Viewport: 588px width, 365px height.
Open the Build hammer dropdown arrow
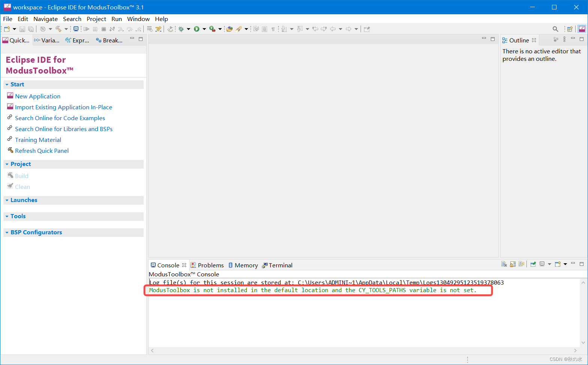click(66, 29)
